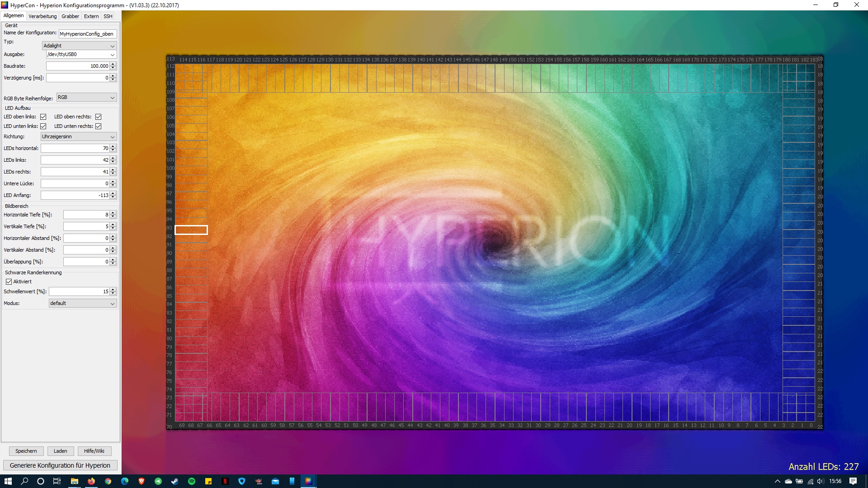Click the Horizontaler Abstand [%] input field

pos(86,238)
